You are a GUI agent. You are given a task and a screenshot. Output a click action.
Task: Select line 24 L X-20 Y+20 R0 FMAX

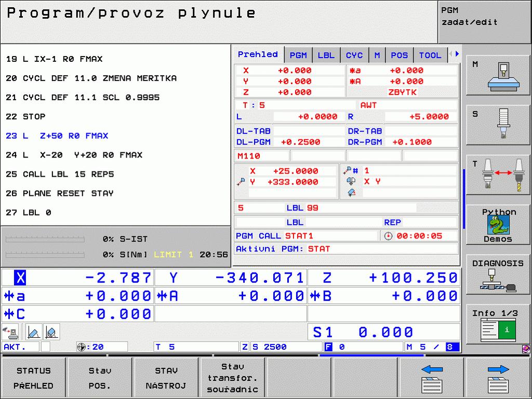click(x=74, y=155)
